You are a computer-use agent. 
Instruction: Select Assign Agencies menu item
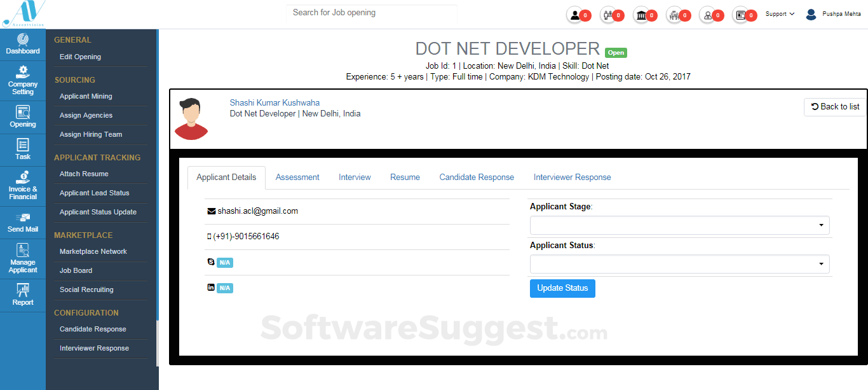coord(86,115)
